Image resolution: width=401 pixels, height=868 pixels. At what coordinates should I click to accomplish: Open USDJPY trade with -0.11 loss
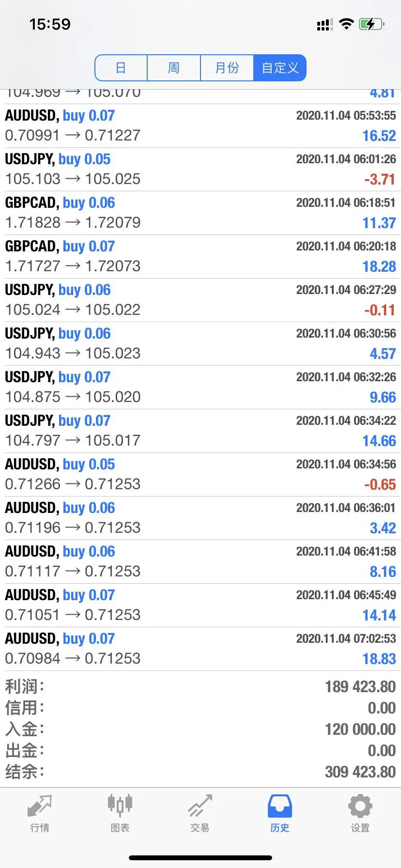point(200,300)
